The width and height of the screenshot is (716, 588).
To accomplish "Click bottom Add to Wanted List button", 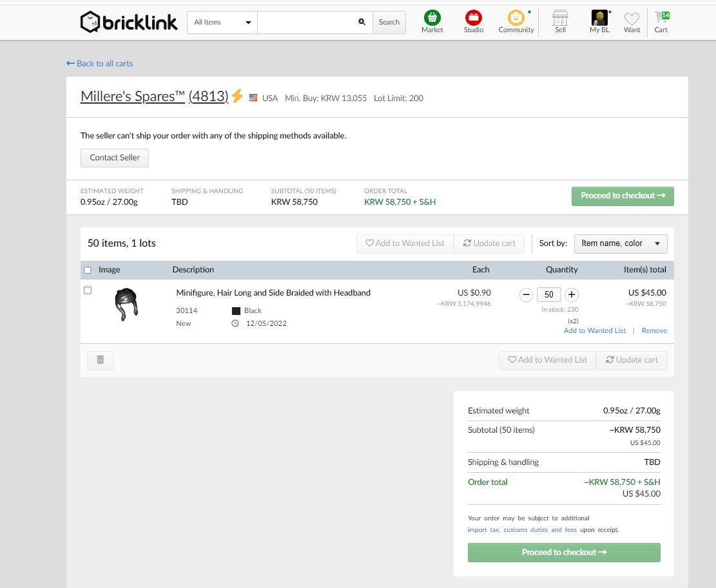I will (x=548, y=360).
